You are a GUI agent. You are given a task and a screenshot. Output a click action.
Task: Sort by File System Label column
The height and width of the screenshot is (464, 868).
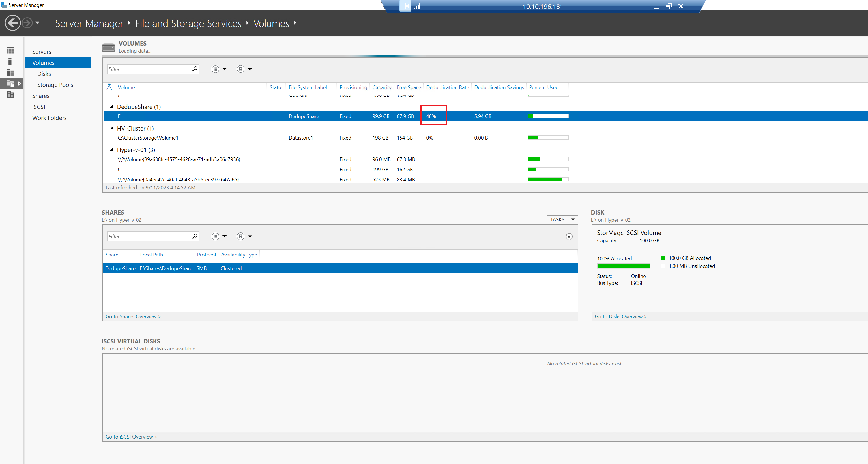(308, 87)
